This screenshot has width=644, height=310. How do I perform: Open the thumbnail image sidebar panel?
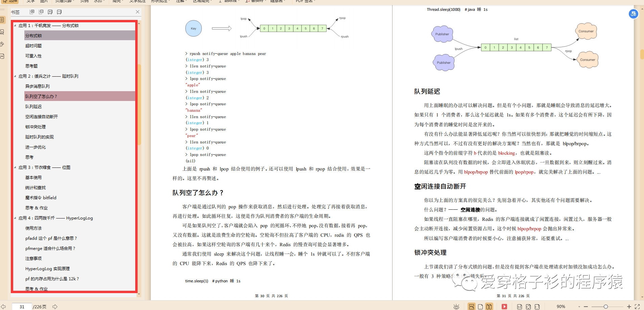2,32
